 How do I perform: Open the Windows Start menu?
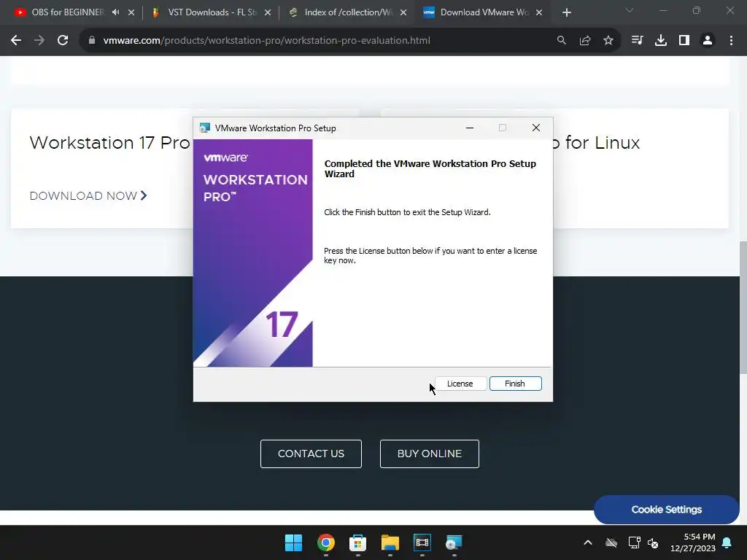pyautogui.click(x=293, y=542)
